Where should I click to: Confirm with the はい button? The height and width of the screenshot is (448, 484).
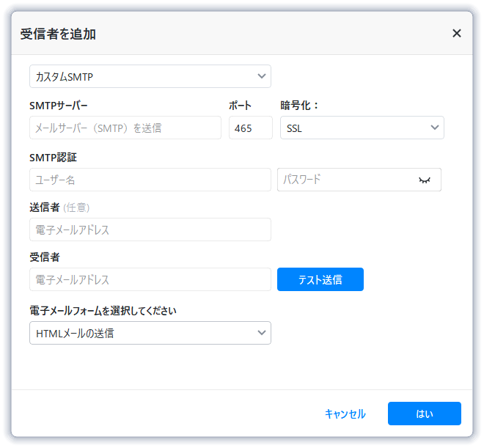click(425, 414)
